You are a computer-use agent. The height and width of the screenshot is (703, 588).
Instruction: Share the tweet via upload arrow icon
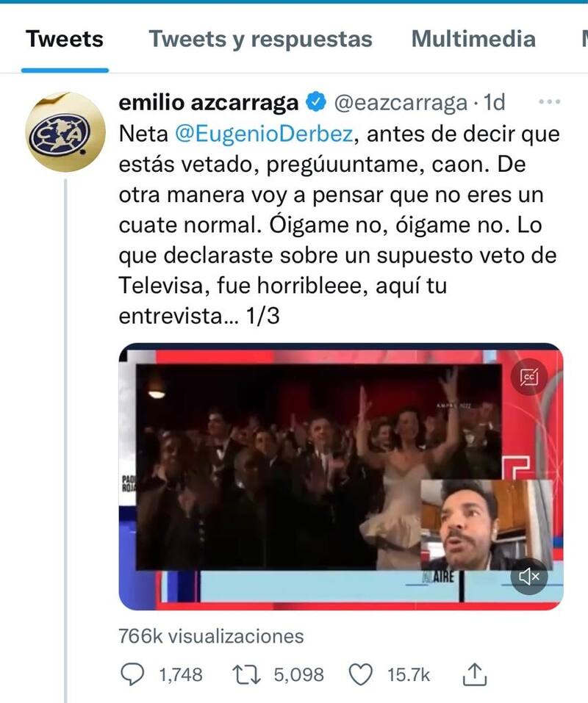point(475,674)
